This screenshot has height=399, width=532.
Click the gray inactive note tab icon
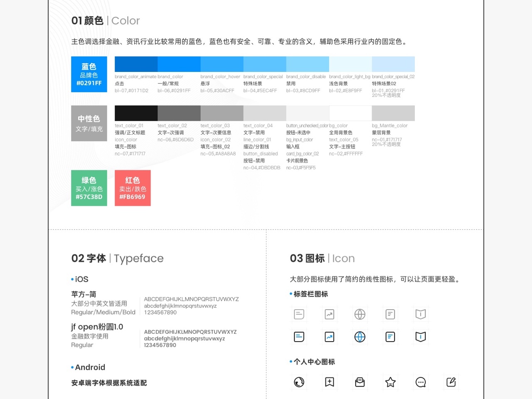tap(299, 314)
